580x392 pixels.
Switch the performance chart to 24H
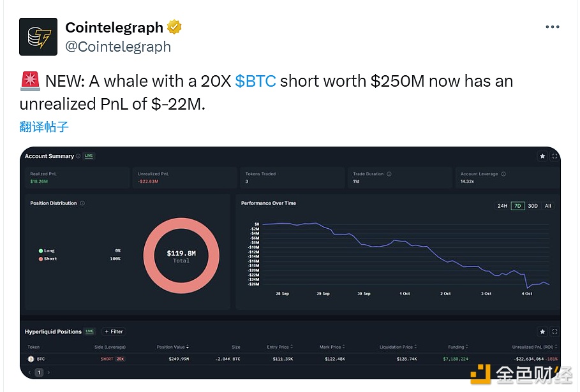(x=502, y=206)
